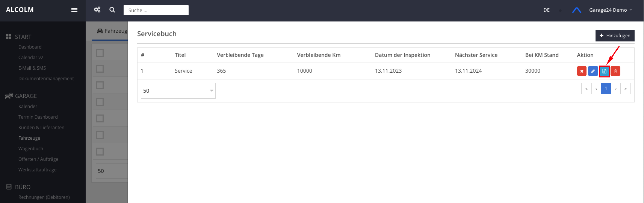This screenshot has width=644, height=203.
Task: Open Kunden & Lieferanten in sidebar
Action: tap(41, 128)
